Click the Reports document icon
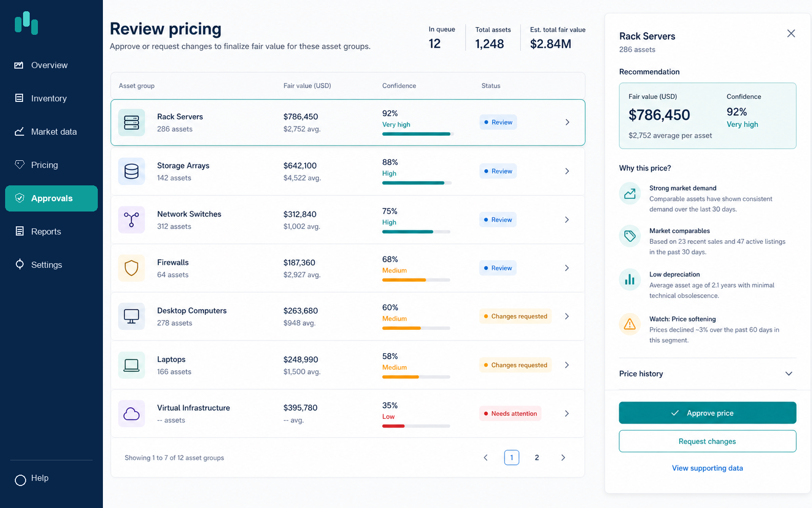This screenshot has height=508, width=812. click(x=19, y=231)
